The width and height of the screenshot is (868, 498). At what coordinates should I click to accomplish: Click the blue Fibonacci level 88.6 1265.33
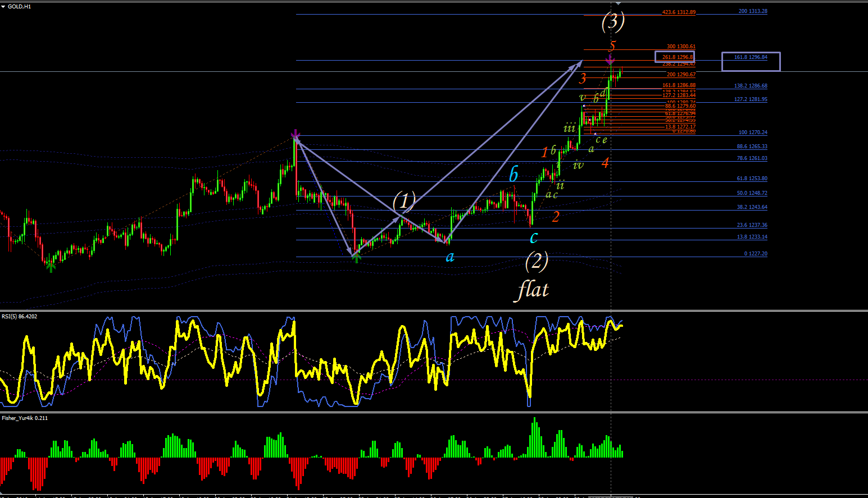click(752, 147)
